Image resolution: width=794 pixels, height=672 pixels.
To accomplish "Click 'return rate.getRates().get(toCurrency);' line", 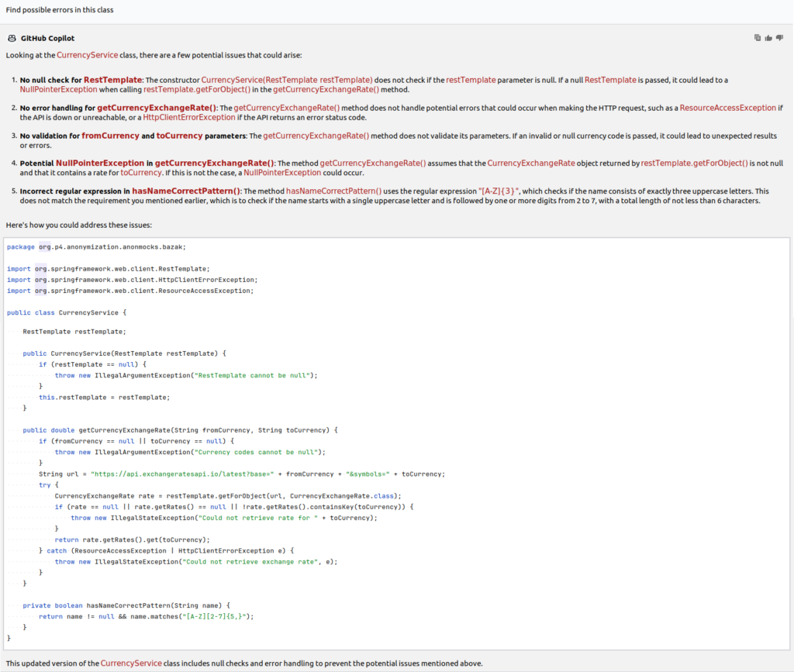I will tap(132, 540).
